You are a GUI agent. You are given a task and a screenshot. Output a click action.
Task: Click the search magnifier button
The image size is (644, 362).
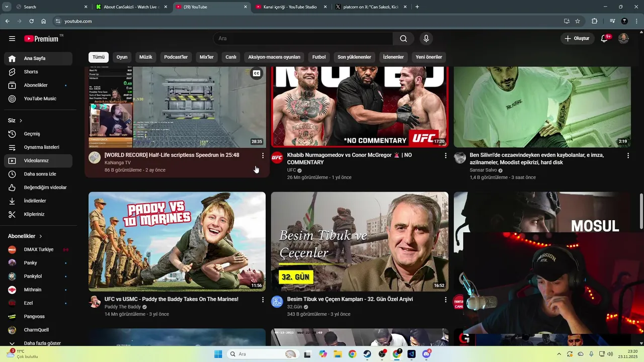404,39
